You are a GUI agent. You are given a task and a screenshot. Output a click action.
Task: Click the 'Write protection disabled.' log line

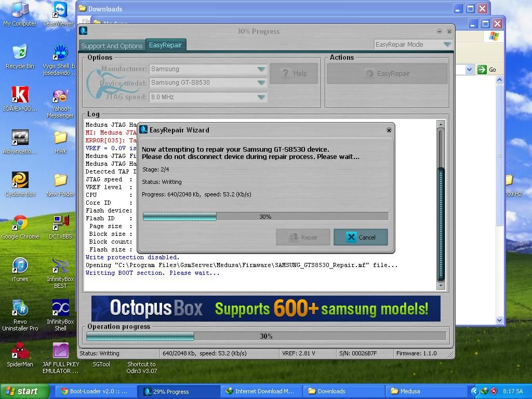[x=132, y=257]
